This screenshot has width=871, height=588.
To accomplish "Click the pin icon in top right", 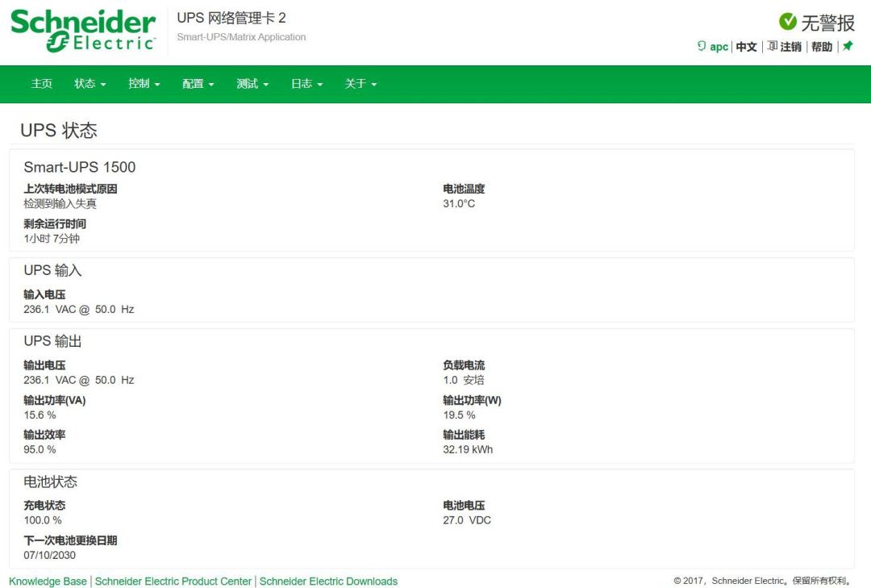I will click(x=848, y=46).
